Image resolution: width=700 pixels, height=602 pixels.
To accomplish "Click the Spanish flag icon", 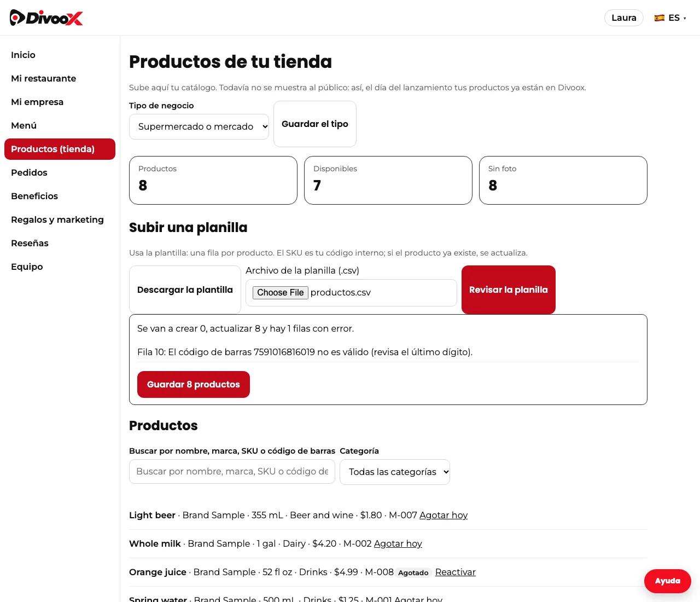I will 660,18.
